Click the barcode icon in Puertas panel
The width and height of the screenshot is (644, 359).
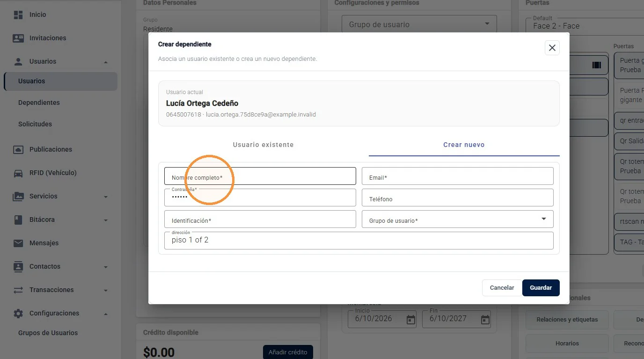pyautogui.click(x=596, y=65)
